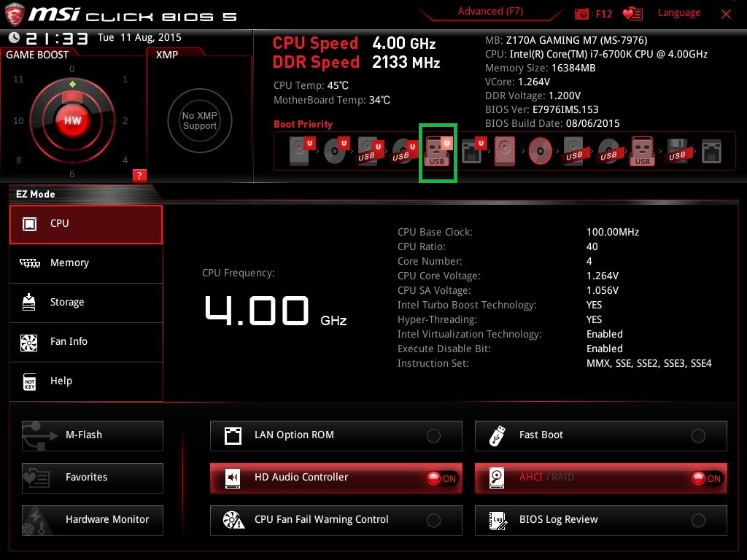This screenshot has width=747, height=560.
Task: Switch the AHCI / RAID mode toggle
Action: click(x=601, y=478)
